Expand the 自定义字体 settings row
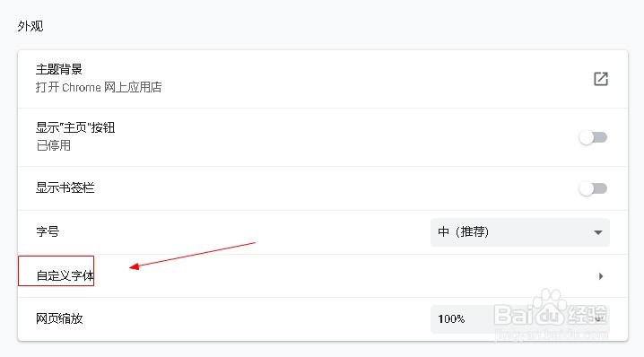644x357 pixels. coord(323,276)
